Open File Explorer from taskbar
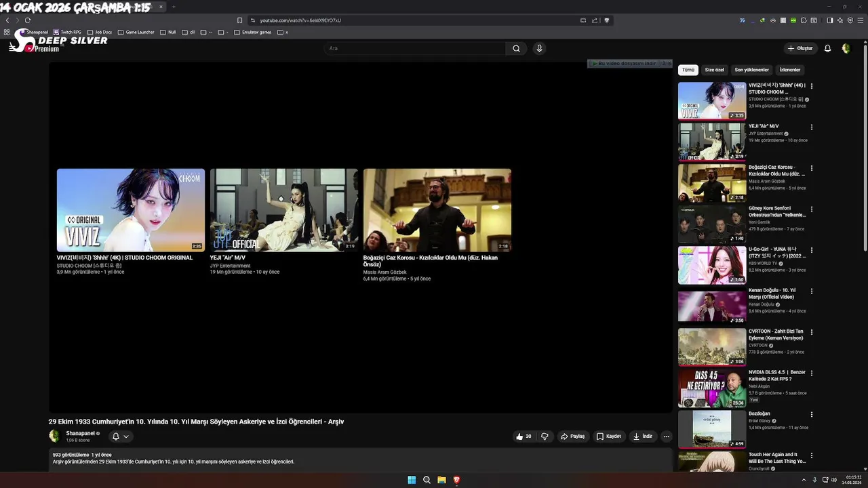Viewport: 868px width, 488px height. tap(441, 480)
